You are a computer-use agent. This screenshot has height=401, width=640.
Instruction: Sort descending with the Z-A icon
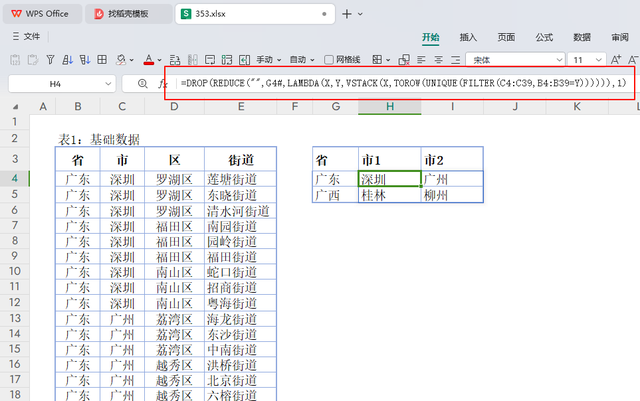coord(85,60)
